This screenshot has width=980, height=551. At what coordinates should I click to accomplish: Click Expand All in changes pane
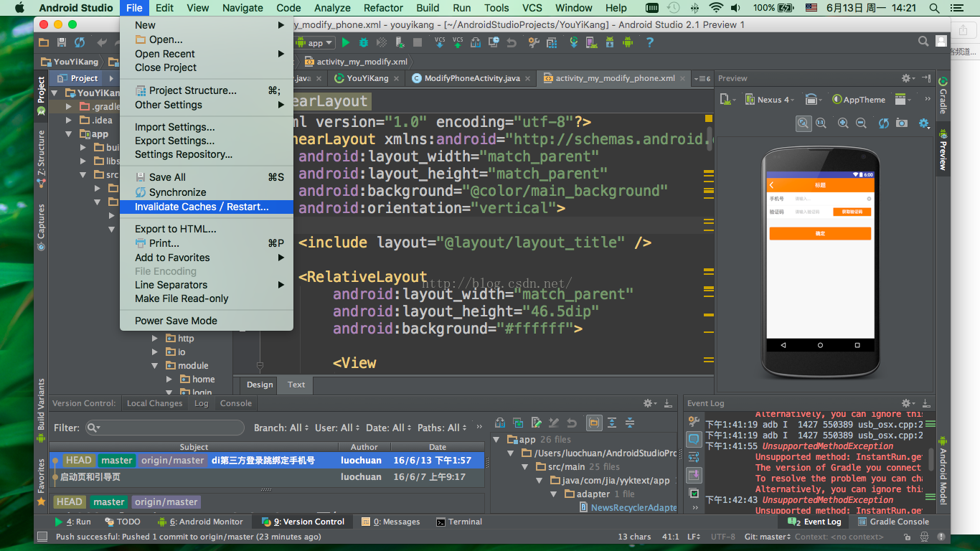[611, 423]
